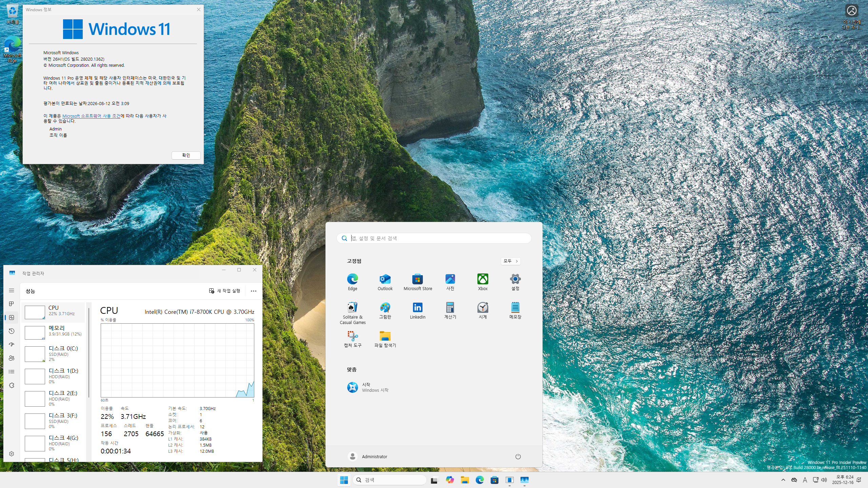
Task: Open Task Manager hamburger navigation menu
Action: point(12,290)
